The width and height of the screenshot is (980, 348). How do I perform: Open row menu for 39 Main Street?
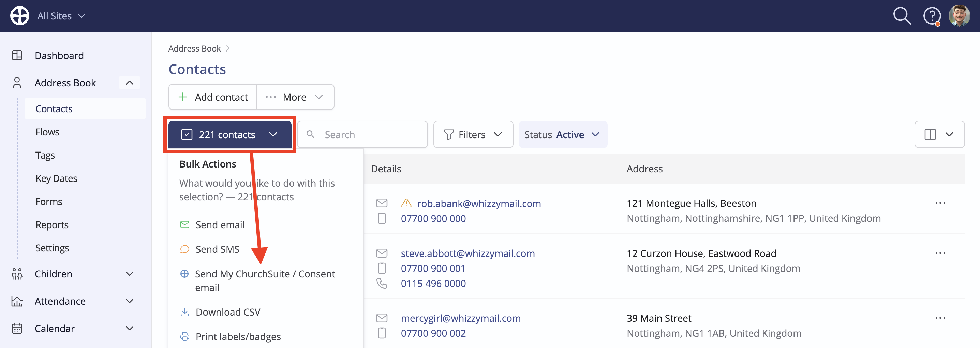pyautogui.click(x=940, y=318)
